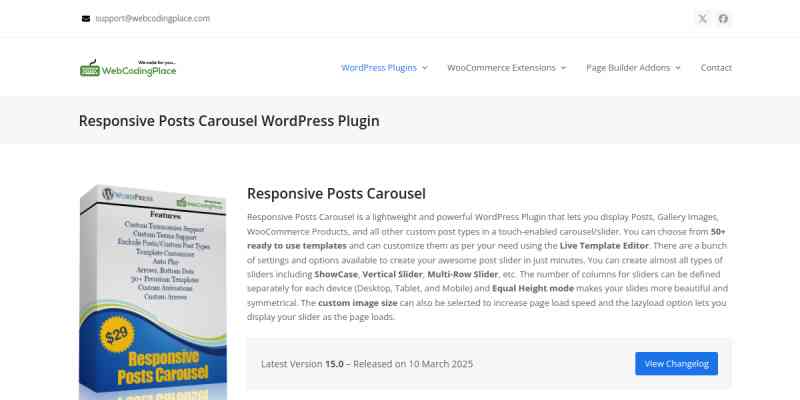Click the envelope icon beside support email

pos(86,19)
